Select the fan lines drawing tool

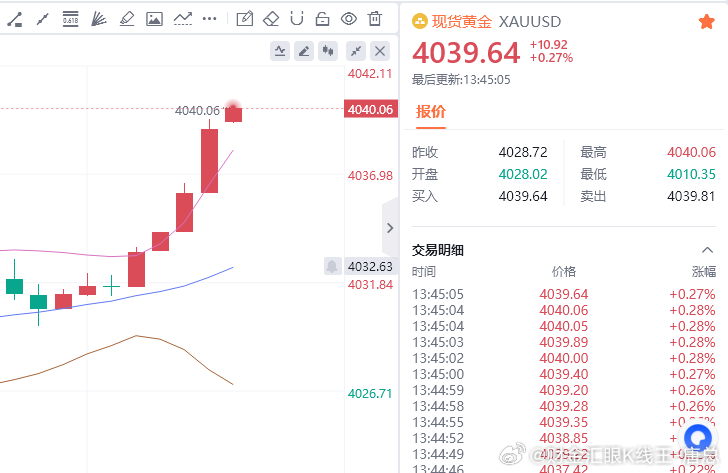[98, 19]
